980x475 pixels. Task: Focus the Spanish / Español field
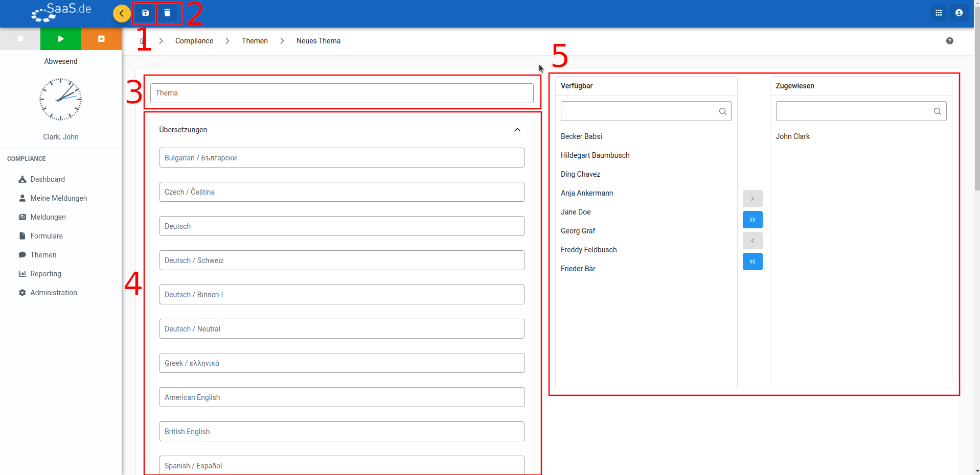[342, 465]
